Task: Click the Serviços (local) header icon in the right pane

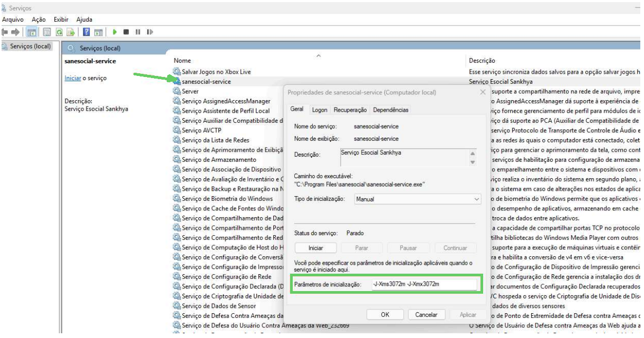Action: [x=71, y=49]
